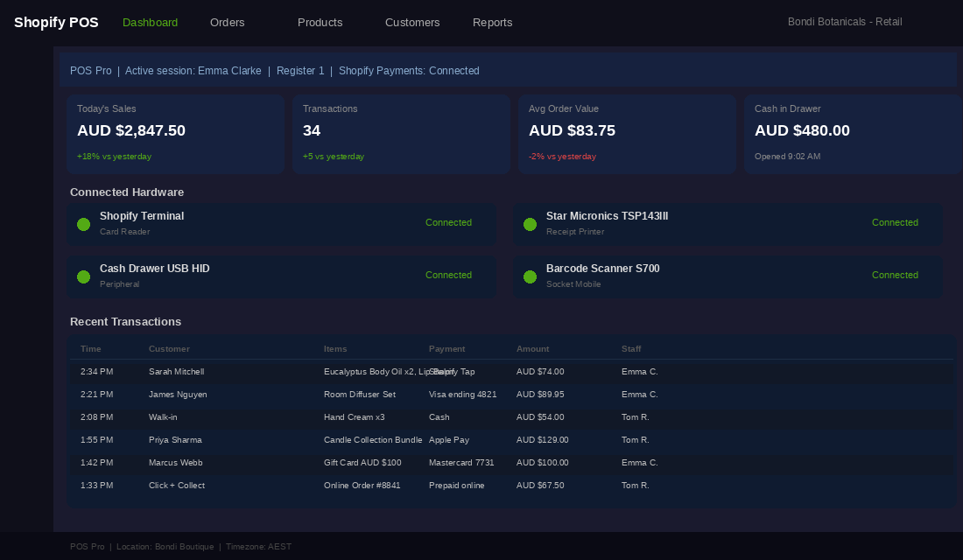Select the Shopify Terminal hardware row
Screen dimensions: 963x560
click(x=281, y=224)
